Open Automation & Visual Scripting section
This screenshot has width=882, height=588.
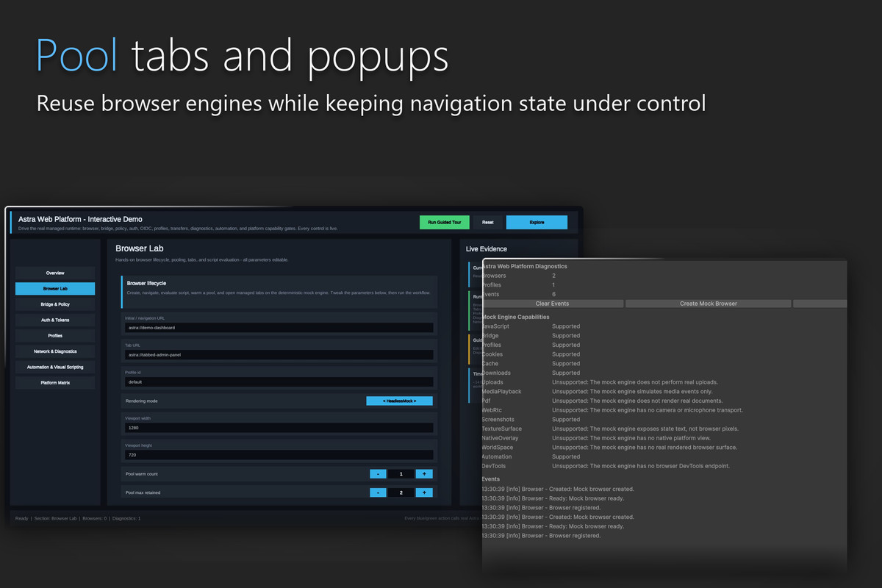(x=55, y=367)
